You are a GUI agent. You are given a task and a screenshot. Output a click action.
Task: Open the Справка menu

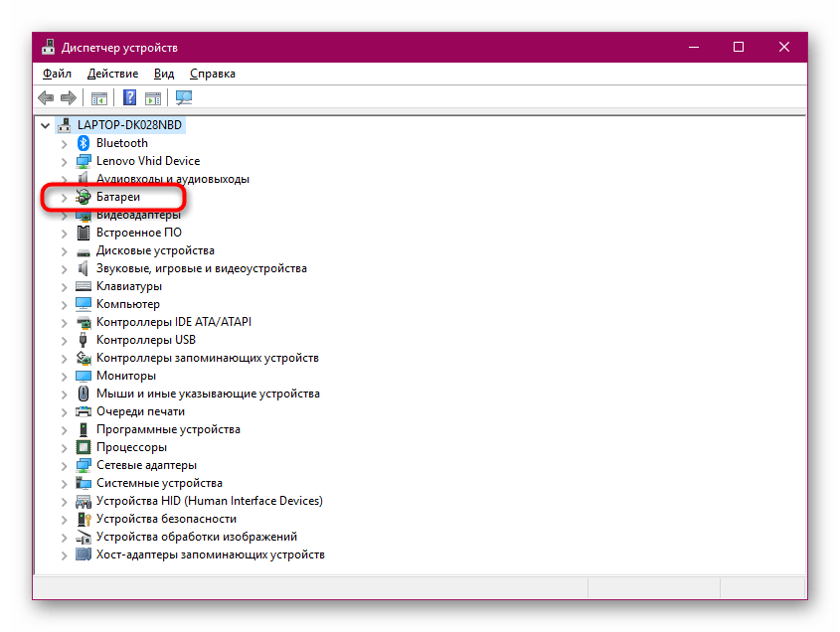(212, 74)
